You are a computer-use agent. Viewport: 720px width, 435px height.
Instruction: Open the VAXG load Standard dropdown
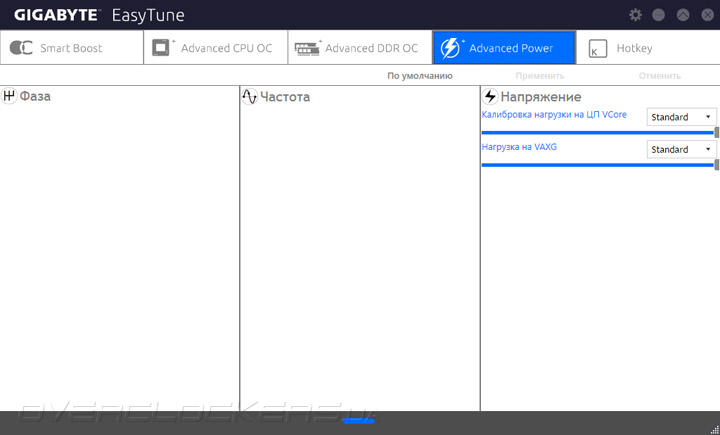pos(681,149)
